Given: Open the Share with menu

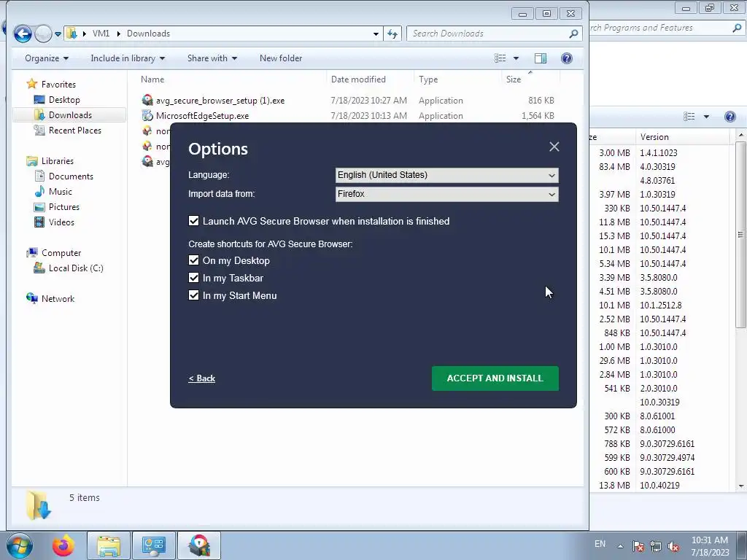Looking at the screenshot, I should pyautogui.click(x=212, y=58).
